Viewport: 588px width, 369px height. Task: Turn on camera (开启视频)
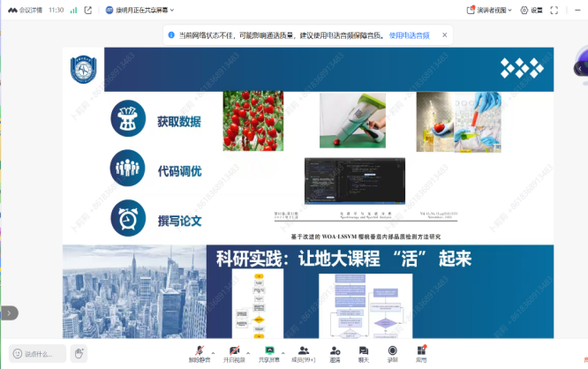[x=234, y=354]
